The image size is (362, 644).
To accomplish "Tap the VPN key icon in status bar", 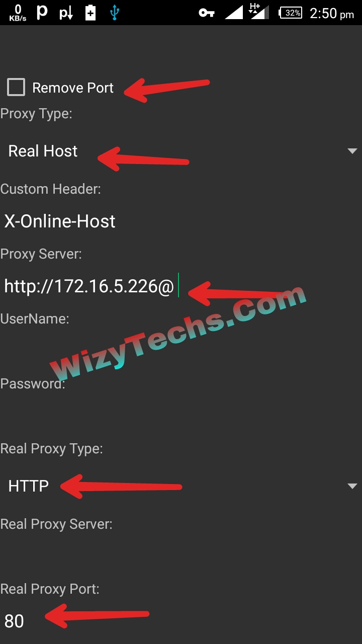I will coord(207,13).
